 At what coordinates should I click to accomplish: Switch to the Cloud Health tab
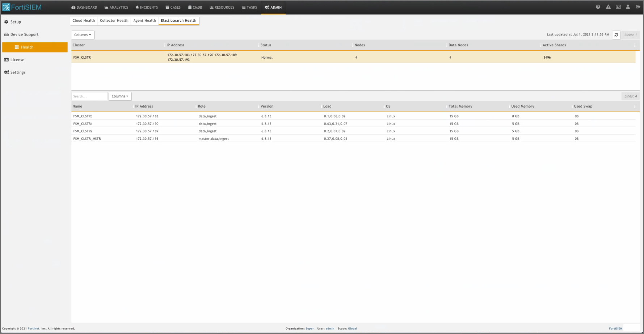coord(84,21)
